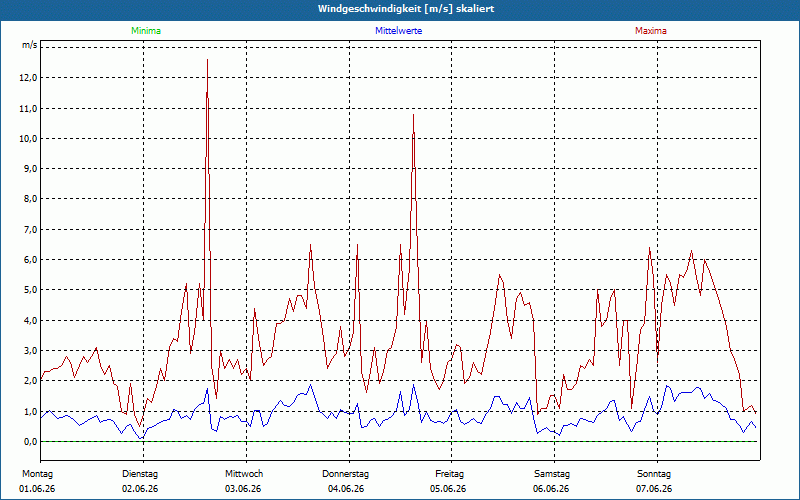Screen dimensions: 800x500
Task: Click the 07.06.26 date label
Action: point(654,489)
